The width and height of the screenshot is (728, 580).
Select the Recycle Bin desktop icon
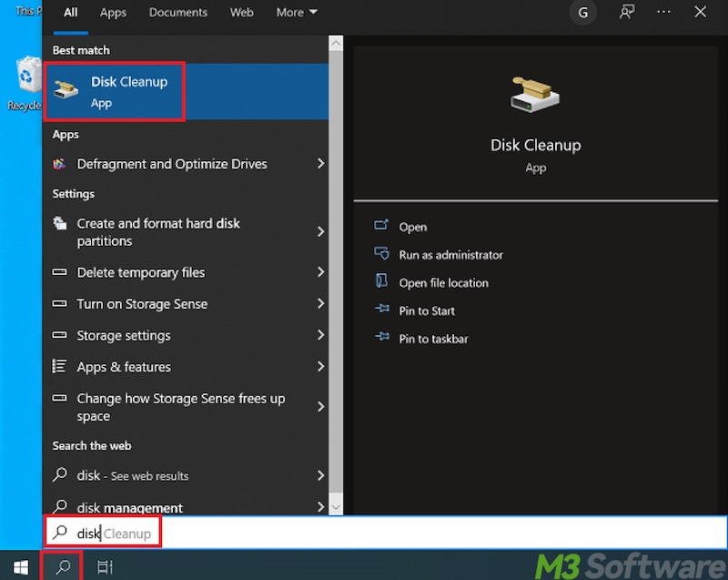[25, 84]
